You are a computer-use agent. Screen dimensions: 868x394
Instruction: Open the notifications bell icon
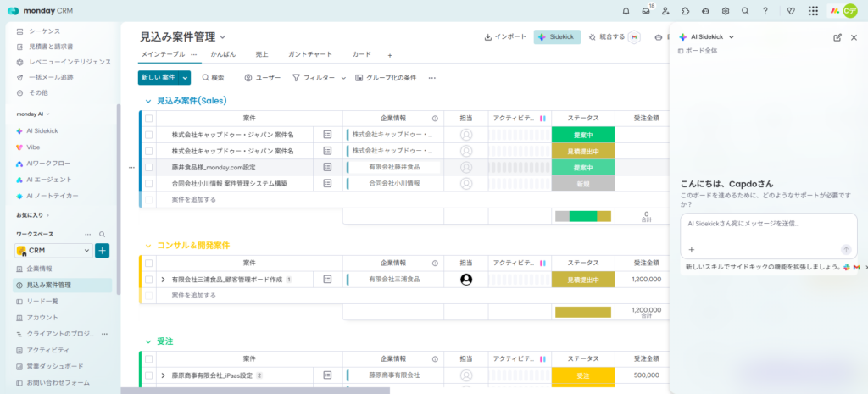point(626,11)
